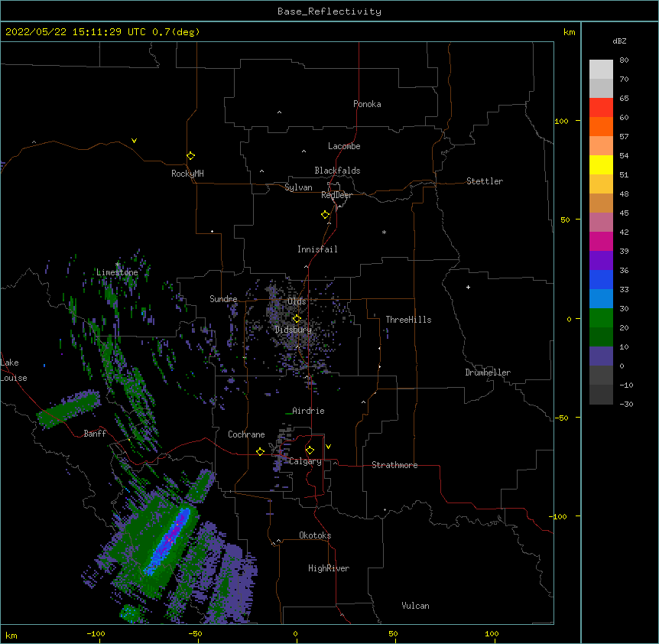Pick the magenta 39-42 dBZ legend swatch
The image size is (659, 644).
(x=601, y=241)
